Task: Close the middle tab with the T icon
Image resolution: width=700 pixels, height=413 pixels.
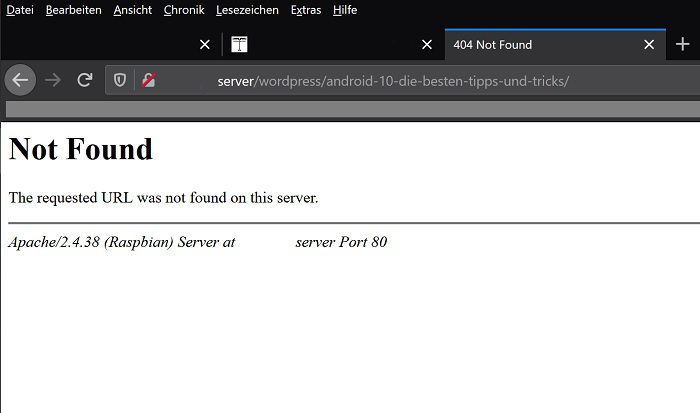Action: coord(427,44)
